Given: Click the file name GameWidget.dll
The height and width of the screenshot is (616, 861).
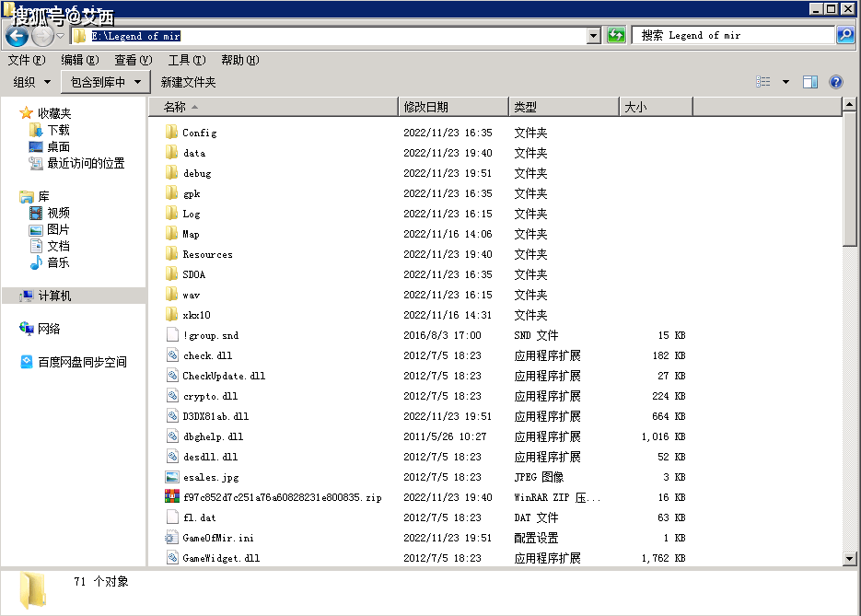Looking at the screenshot, I should (221, 558).
